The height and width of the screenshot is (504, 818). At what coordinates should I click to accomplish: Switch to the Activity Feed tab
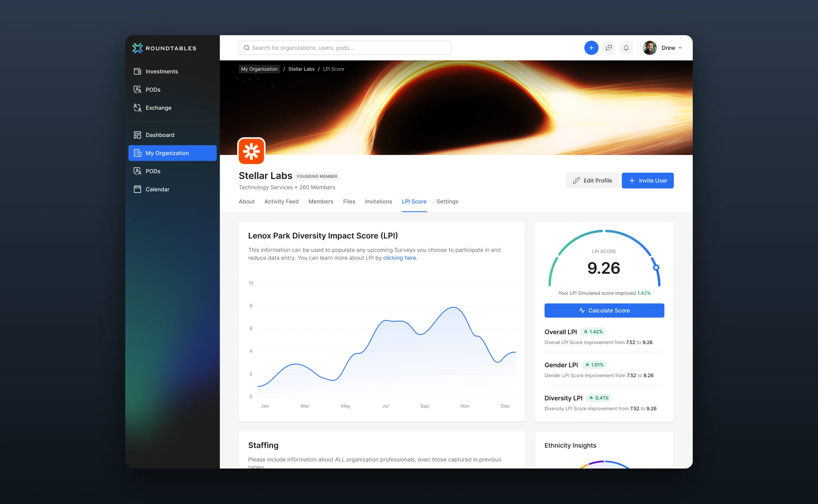281,202
